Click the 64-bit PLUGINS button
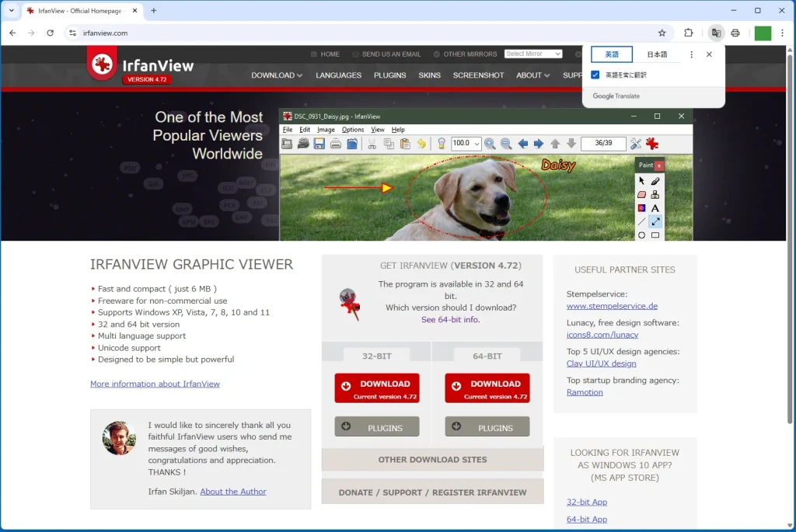The height and width of the screenshot is (532, 796). pyautogui.click(x=487, y=426)
